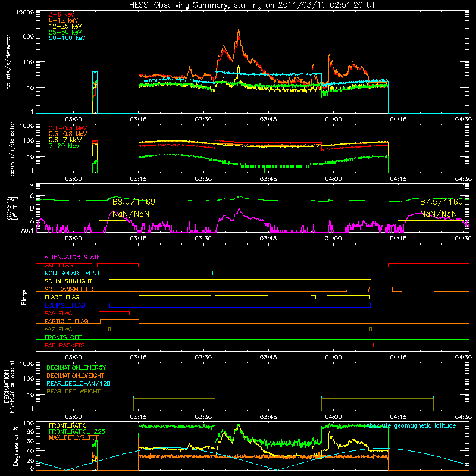Click the NON_SOLAR_EVENT pulse near 03:32
476x476 pixels.
coord(212,273)
